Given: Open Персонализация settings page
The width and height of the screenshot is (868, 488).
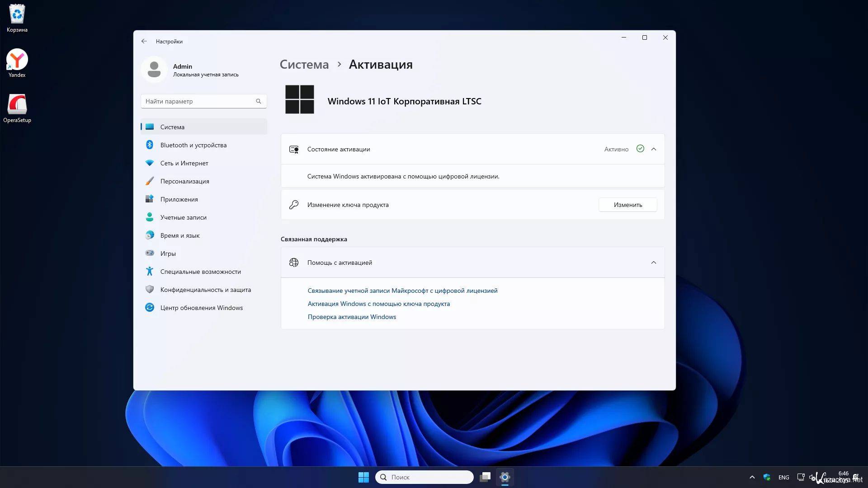Looking at the screenshot, I should point(184,181).
